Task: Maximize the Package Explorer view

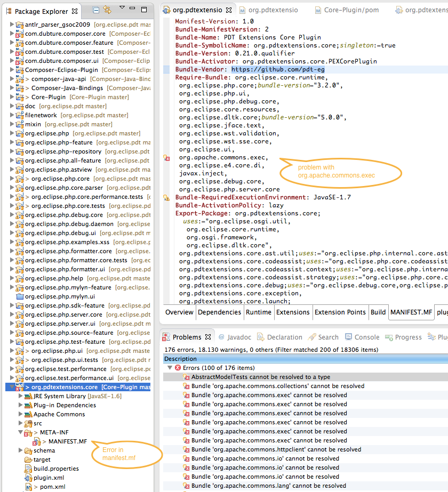Action: pos(144,10)
